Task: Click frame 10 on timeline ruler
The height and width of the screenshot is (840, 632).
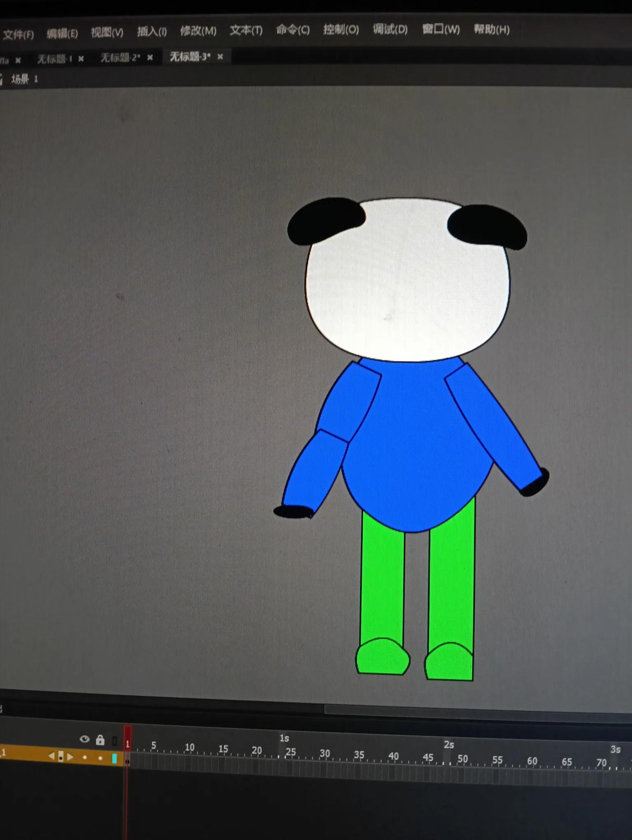Action: [190, 748]
